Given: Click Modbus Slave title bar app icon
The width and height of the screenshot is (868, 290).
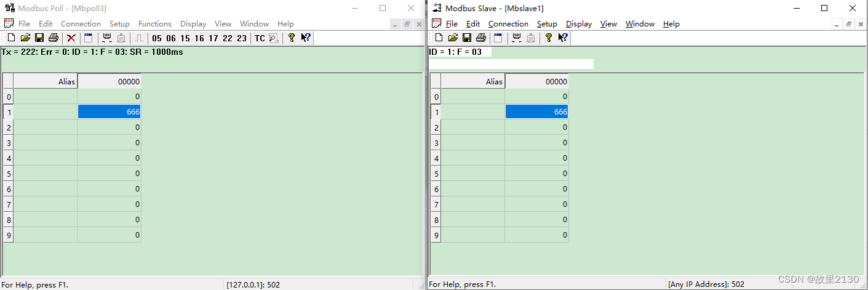Looking at the screenshot, I should pyautogui.click(x=437, y=8).
